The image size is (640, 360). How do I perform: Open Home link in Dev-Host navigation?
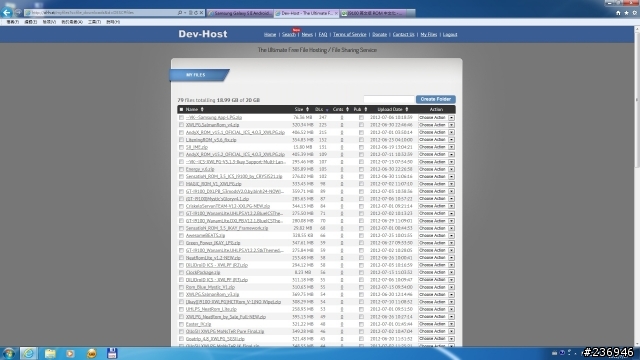coord(270,35)
